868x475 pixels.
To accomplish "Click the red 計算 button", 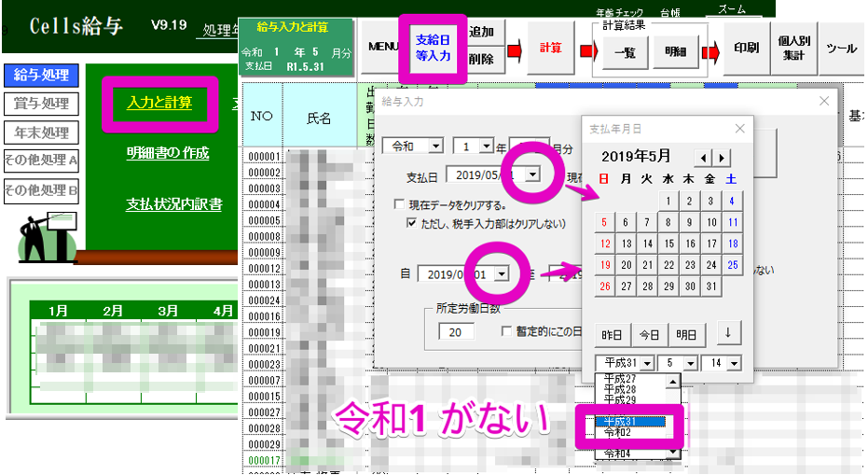I will pos(551,48).
